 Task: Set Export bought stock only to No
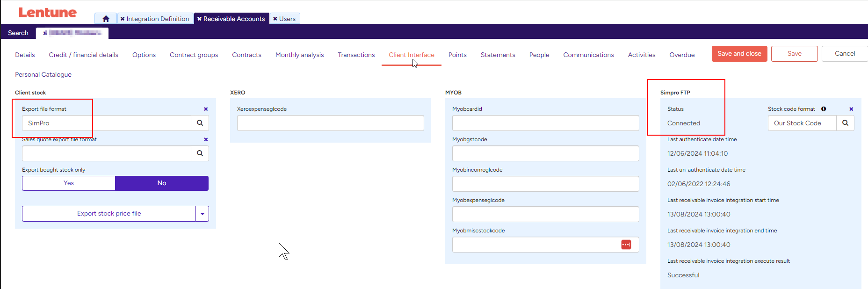pos(162,183)
